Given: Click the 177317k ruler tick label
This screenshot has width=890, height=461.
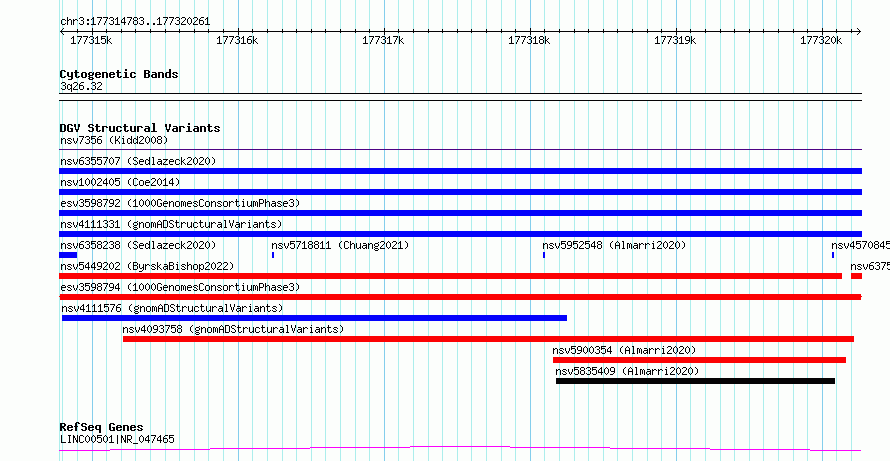Looking at the screenshot, I should 383,41.
